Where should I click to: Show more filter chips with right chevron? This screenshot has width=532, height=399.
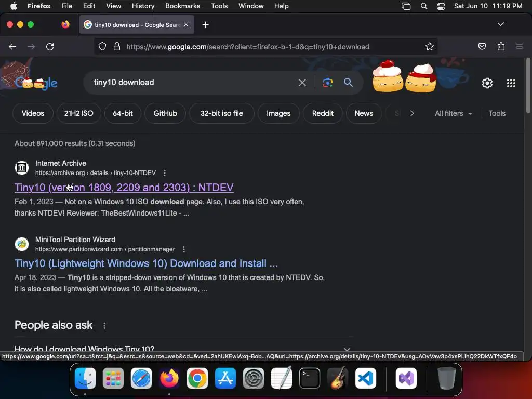(x=412, y=113)
